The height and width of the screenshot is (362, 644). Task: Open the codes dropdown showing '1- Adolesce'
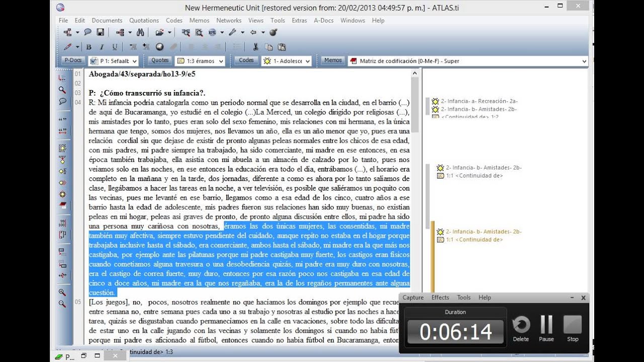pyautogui.click(x=287, y=61)
